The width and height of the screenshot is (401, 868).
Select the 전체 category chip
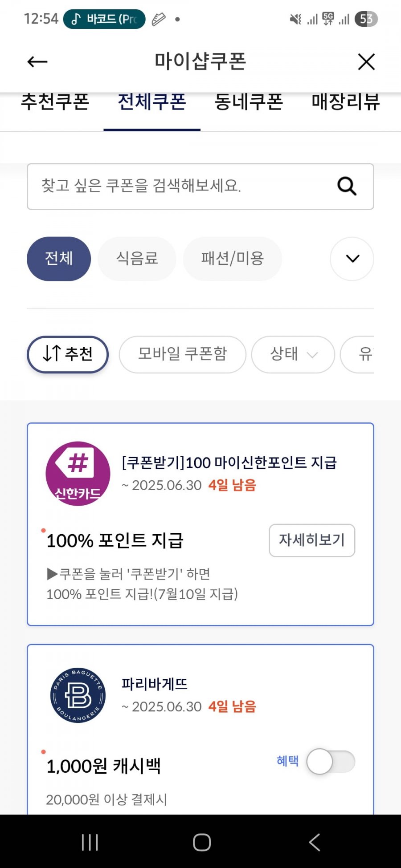point(59,259)
